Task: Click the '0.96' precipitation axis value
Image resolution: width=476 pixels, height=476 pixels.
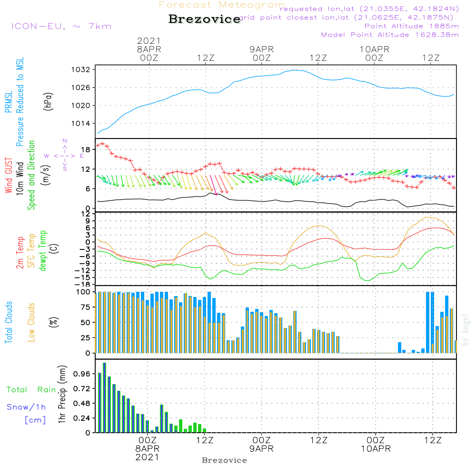Action: pos(82,374)
